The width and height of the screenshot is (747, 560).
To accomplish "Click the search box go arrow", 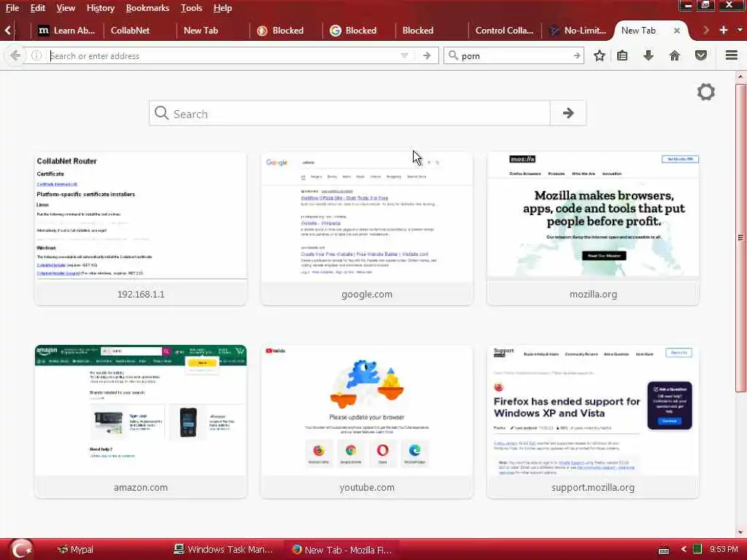I will (x=576, y=55).
